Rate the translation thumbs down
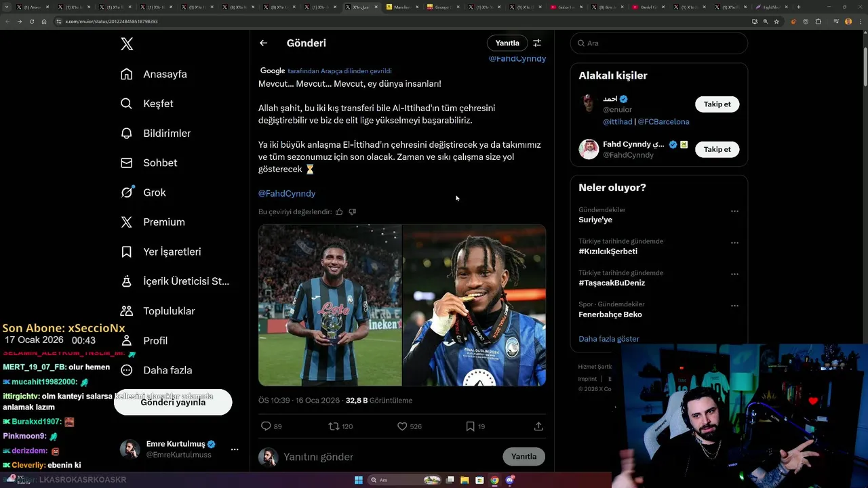 pyautogui.click(x=352, y=212)
